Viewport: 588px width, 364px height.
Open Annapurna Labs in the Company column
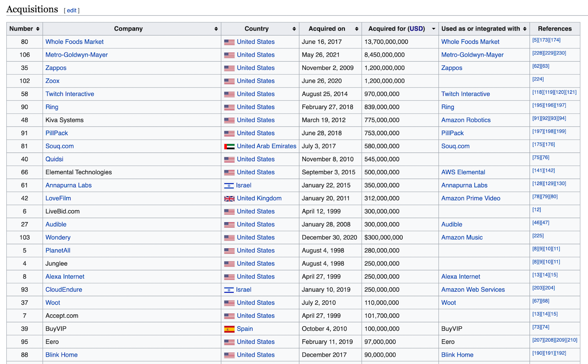click(x=69, y=185)
